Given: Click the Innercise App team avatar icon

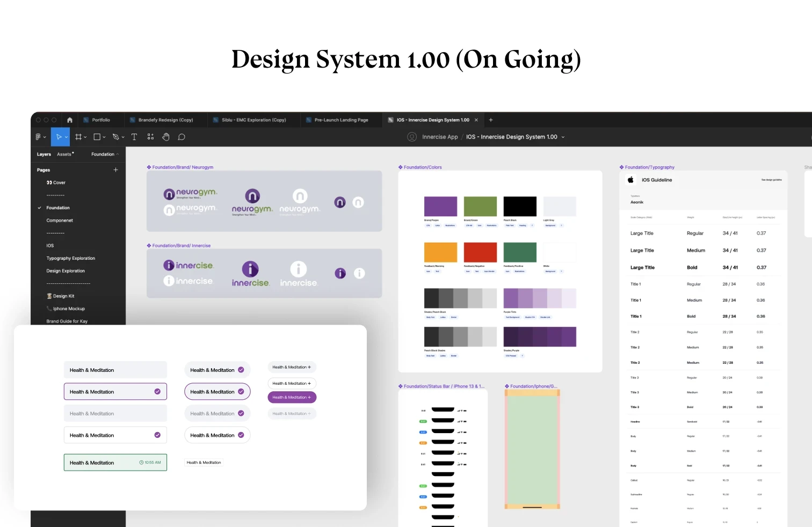Looking at the screenshot, I should tap(412, 137).
